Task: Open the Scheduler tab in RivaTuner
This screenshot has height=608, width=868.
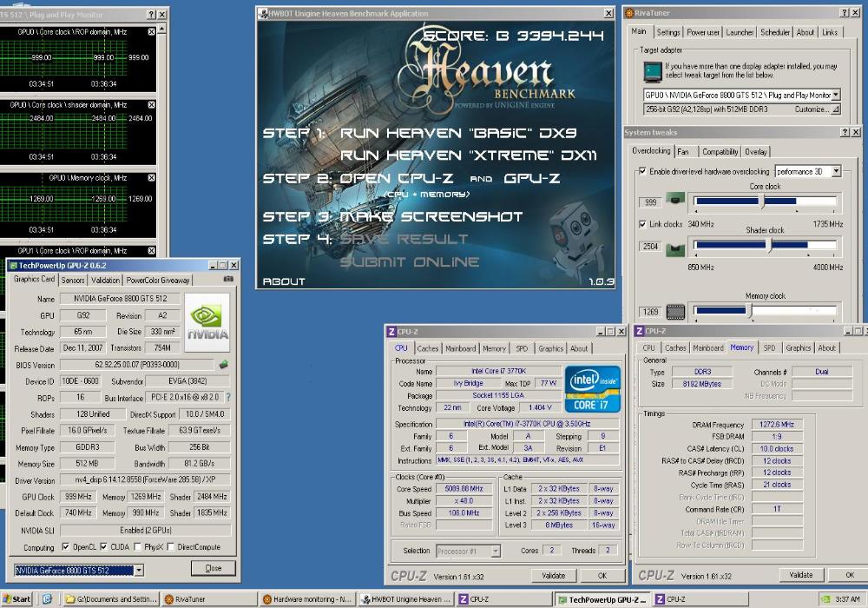Action: [x=775, y=33]
